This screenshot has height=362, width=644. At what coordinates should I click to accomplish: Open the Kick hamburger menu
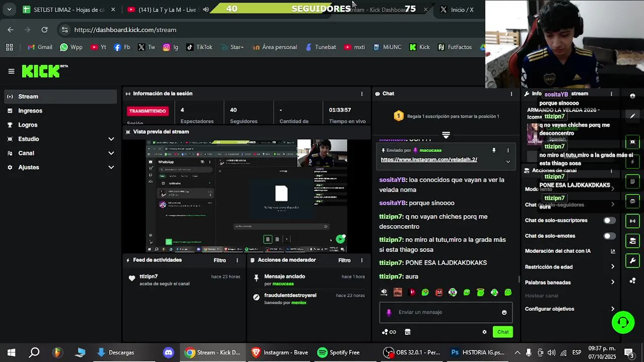click(x=11, y=71)
